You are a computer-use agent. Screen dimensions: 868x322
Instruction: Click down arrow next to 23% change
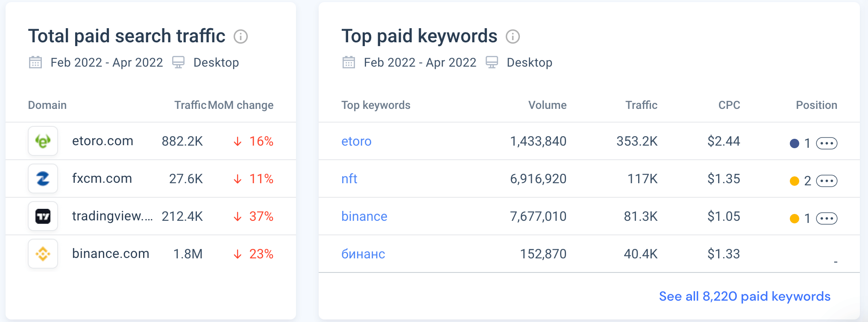(238, 254)
